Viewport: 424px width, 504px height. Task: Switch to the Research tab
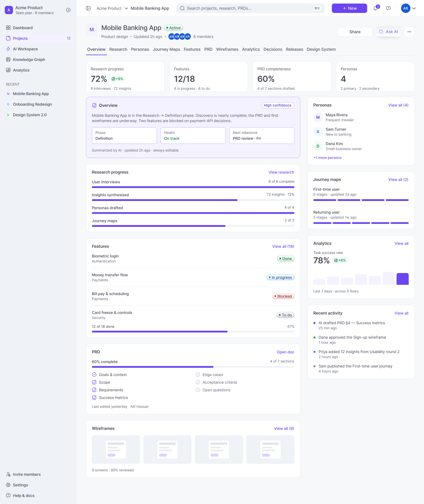[118, 49]
